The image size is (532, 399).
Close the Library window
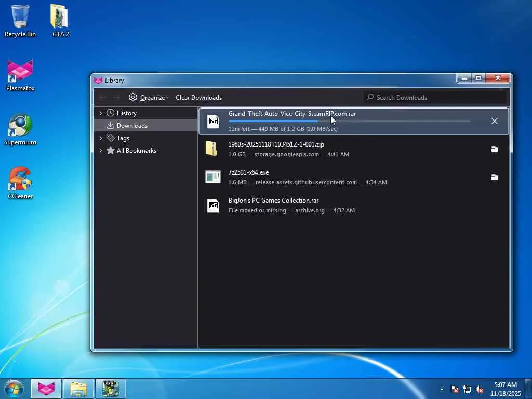498,78
